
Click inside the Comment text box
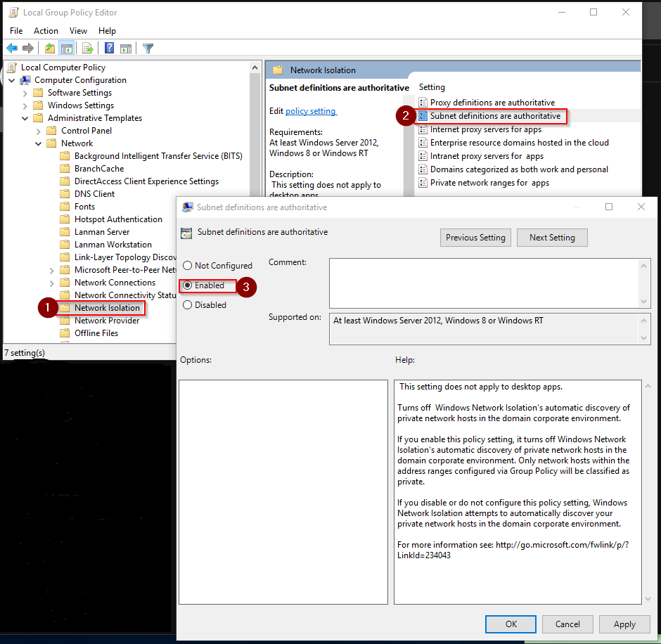tap(484, 283)
